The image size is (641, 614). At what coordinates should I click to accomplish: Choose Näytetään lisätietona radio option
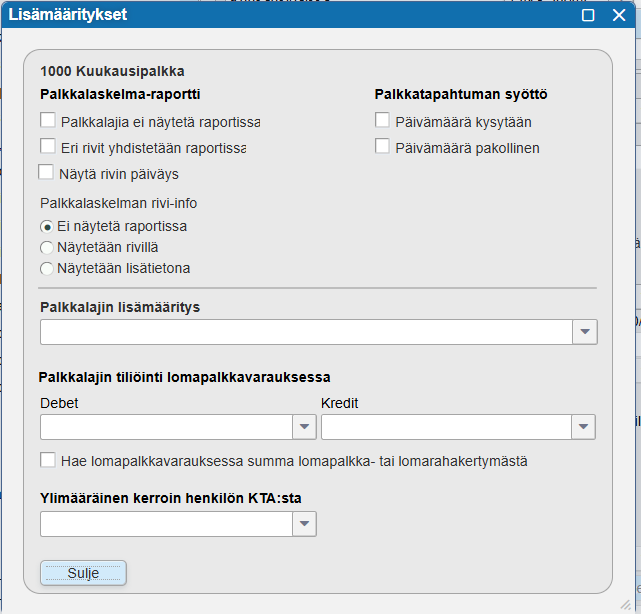click(x=46, y=268)
